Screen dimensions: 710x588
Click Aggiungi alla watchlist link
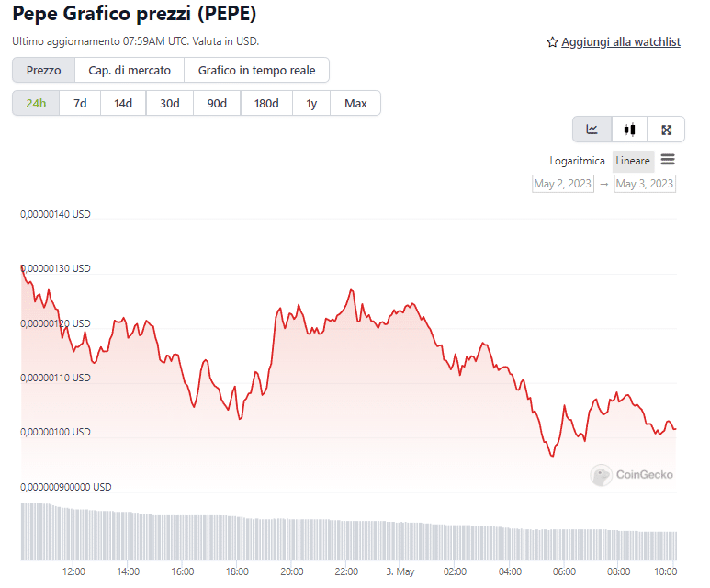click(x=621, y=42)
